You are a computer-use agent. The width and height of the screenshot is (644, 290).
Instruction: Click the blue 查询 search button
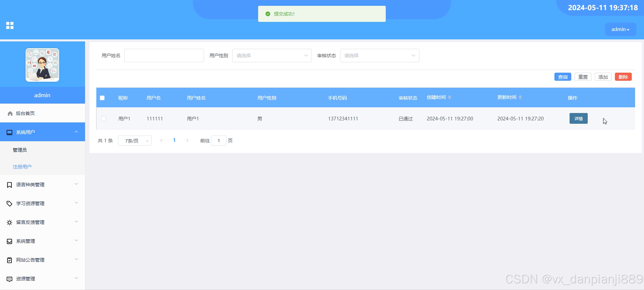[x=563, y=77]
